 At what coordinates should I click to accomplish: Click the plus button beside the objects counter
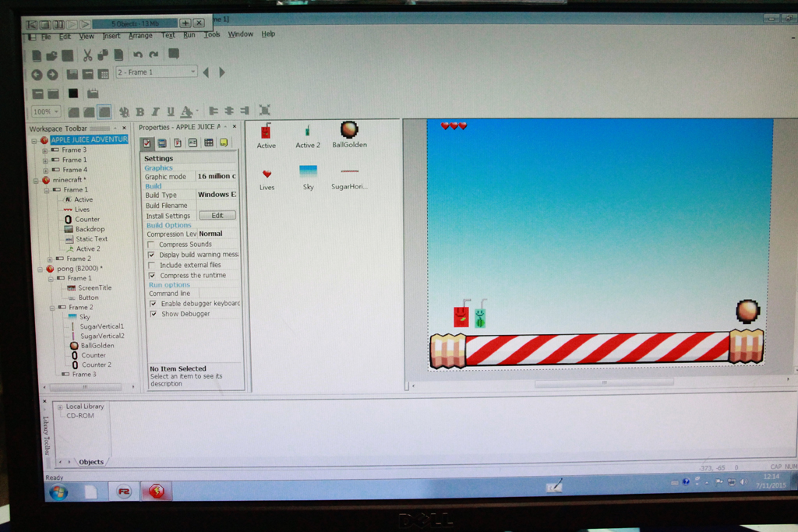click(185, 23)
